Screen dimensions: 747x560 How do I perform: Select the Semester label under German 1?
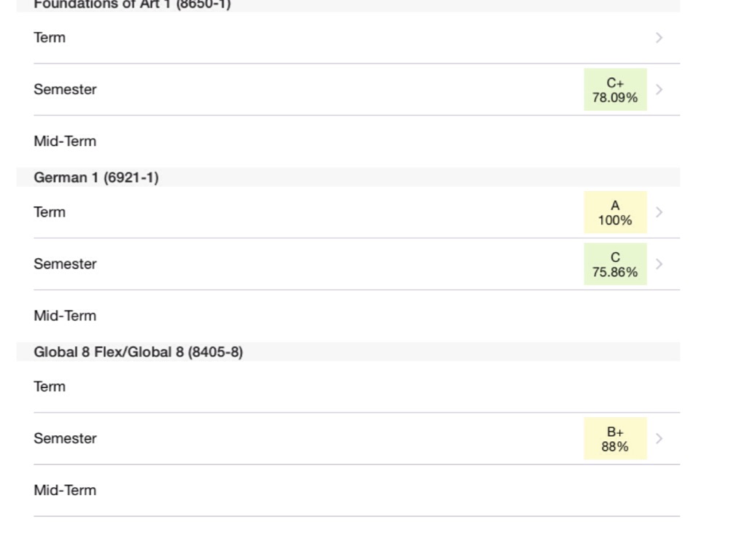[65, 264]
